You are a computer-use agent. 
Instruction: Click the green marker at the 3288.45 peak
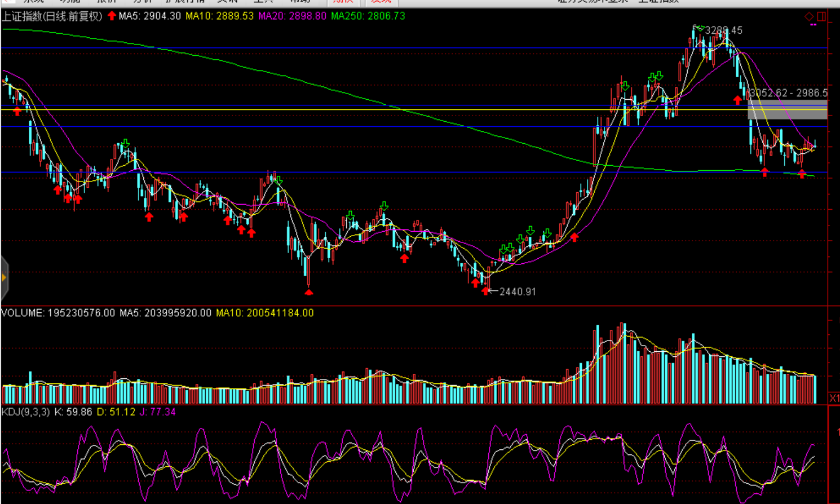click(x=698, y=27)
